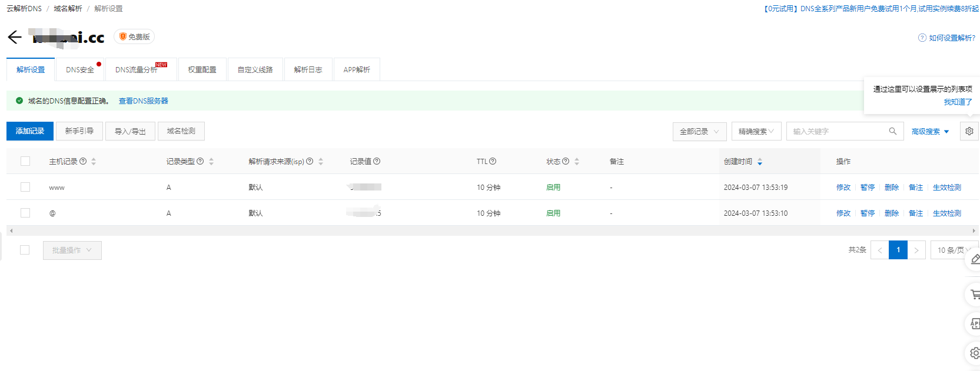The width and height of the screenshot is (980, 371).
Task: Open the floating settings gear sidebar icon
Action: tap(974, 353)
